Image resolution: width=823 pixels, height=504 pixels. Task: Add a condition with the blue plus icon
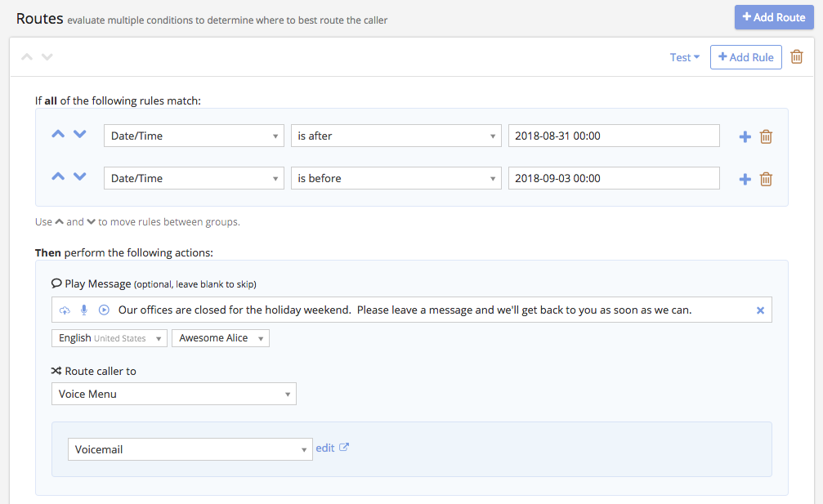745,136
